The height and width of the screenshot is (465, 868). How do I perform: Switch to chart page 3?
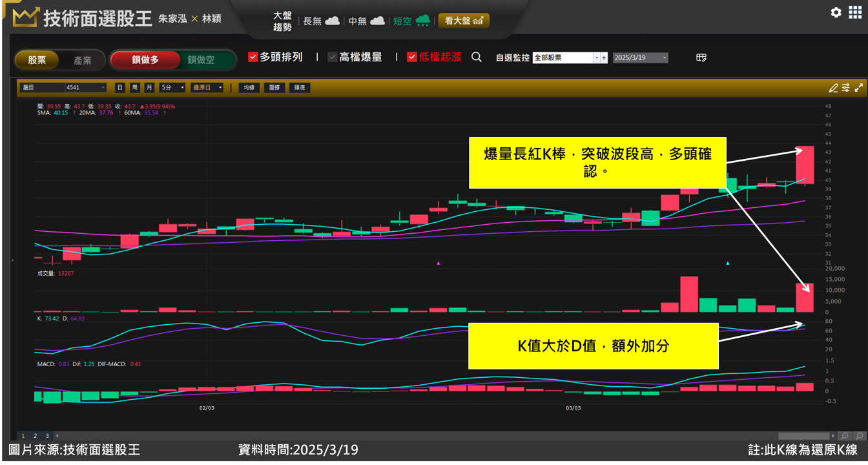(x=46, y=436)
